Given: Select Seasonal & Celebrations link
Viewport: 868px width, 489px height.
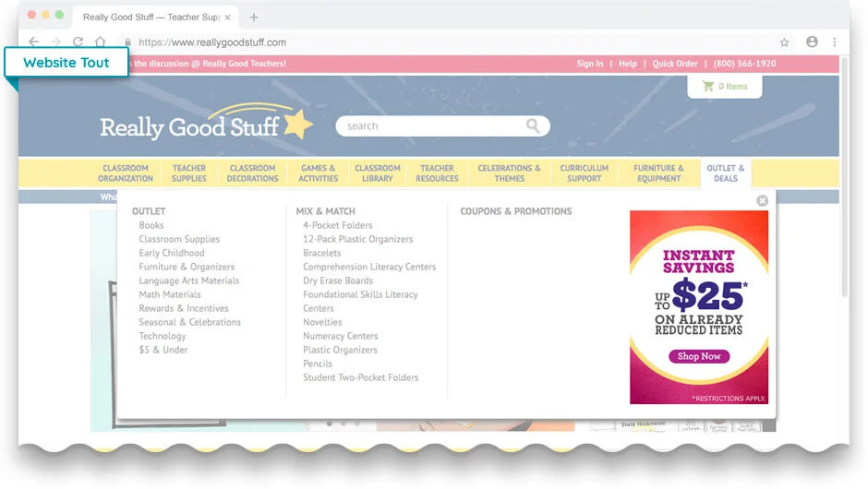Looking at the screenshot, I should (x=190, y=322).
